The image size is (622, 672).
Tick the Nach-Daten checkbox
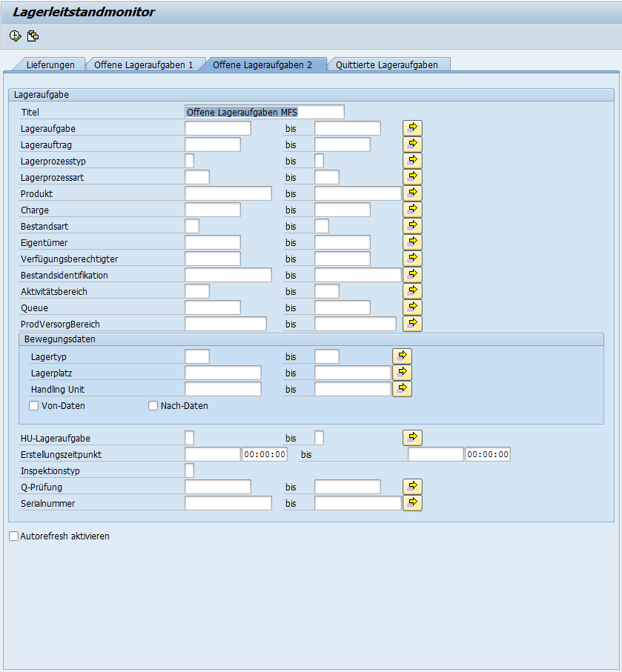(153, 406)
